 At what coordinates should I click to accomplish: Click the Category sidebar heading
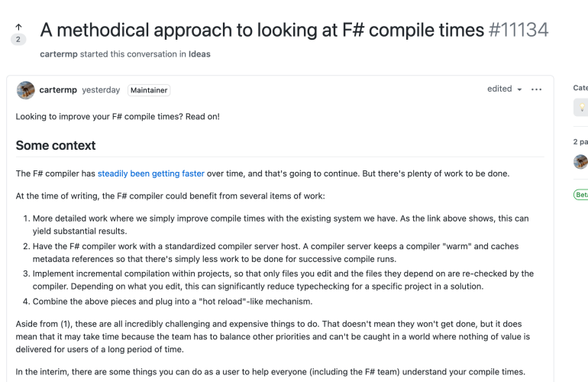[580, 88]
